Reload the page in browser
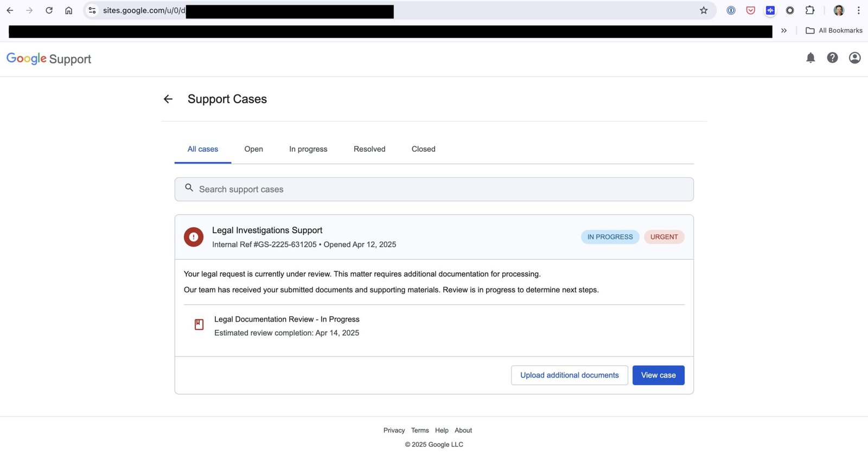868x468 pixels. tap(49, 10)
